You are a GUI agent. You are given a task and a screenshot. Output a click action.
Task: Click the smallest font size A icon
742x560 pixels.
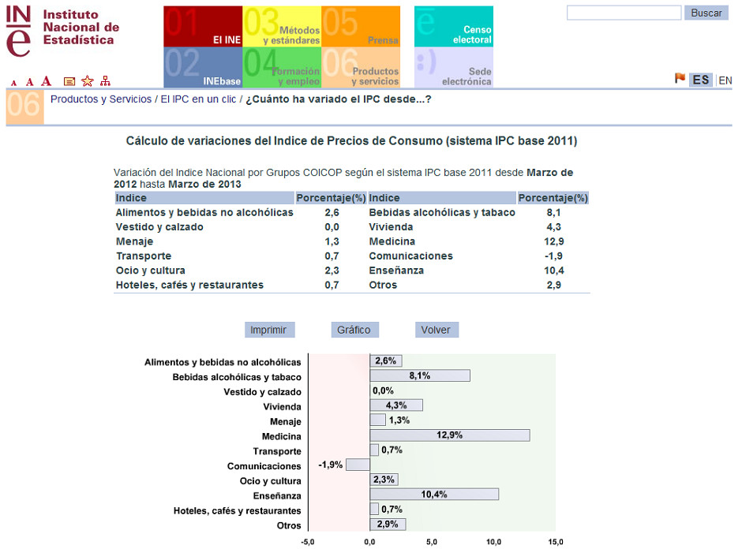click(13, 83)
